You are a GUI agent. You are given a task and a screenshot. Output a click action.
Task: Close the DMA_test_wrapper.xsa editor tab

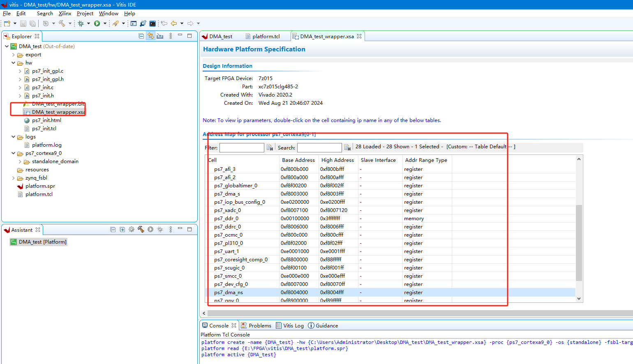point(359,36)
